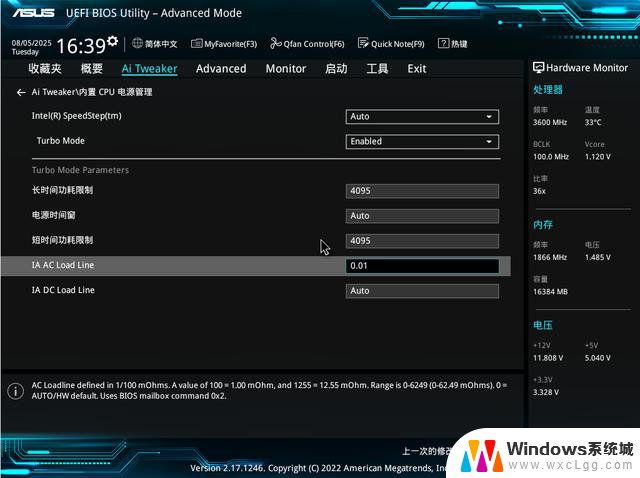Click the IA AC Load Line 0.01 field
The image size is (640, 478).
coord(422,266)
